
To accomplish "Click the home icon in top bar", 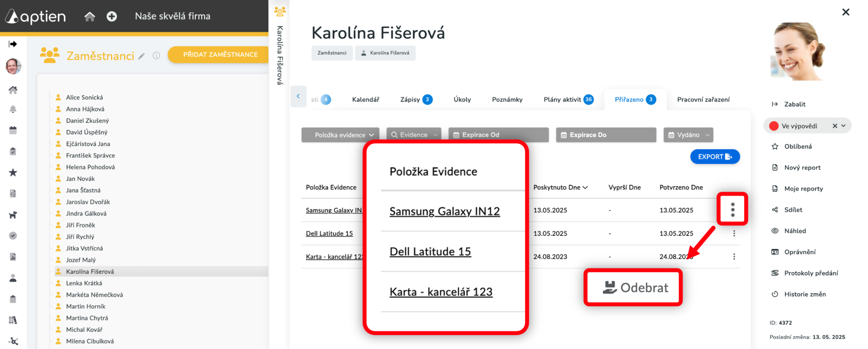I will [90, 17].
